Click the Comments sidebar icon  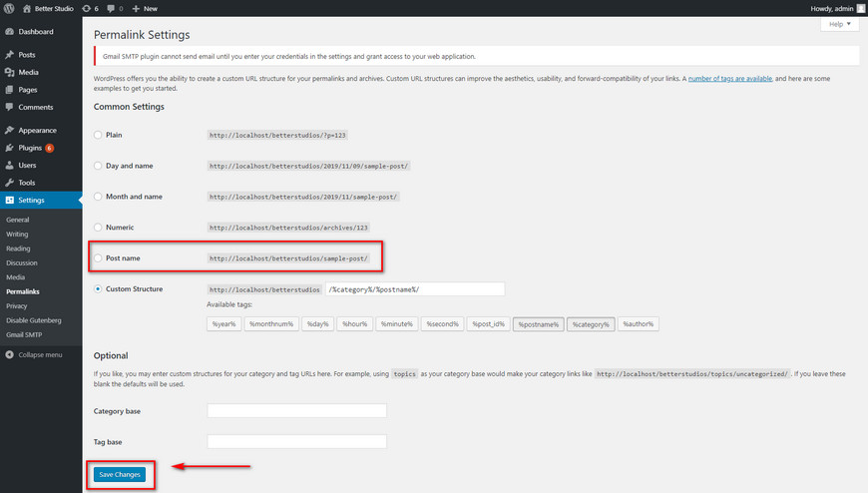pyautogui.click(x=9, y=107)
